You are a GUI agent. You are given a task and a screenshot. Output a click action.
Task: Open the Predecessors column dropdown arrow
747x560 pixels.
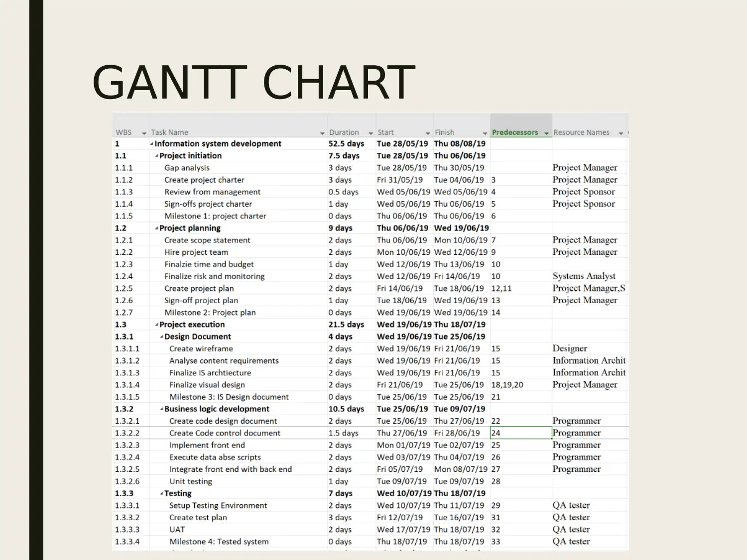546,133
